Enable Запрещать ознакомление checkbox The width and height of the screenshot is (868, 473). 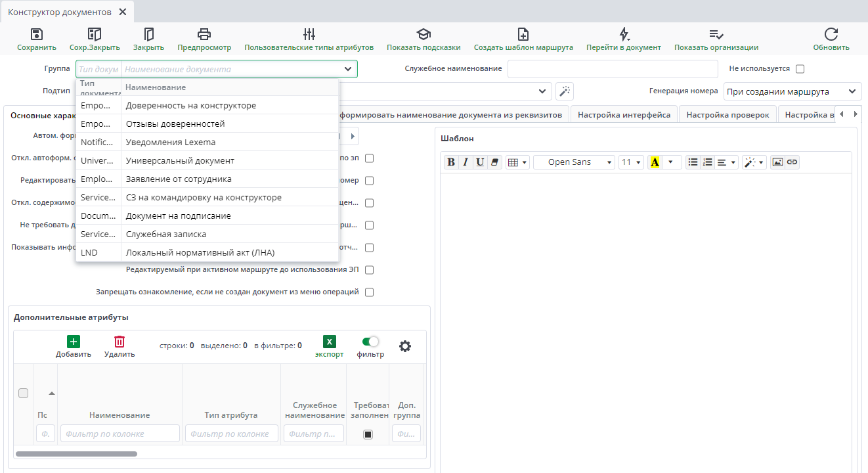click(370, 292)
